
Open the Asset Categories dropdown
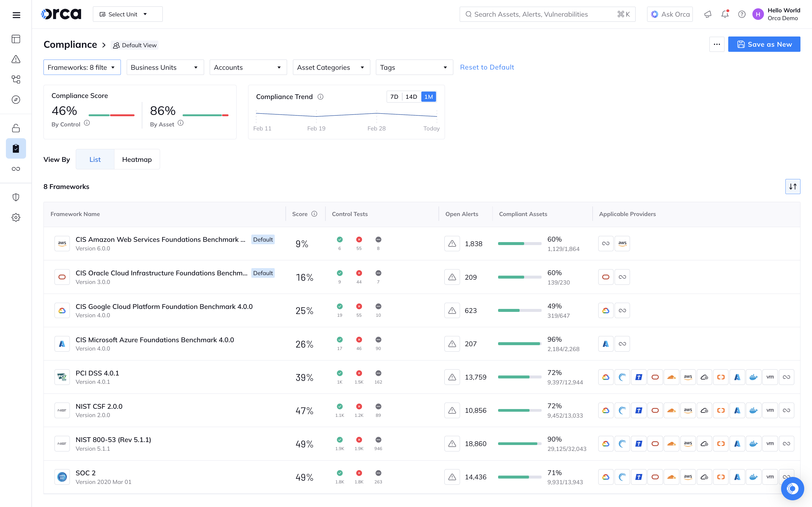coord(331,67)
